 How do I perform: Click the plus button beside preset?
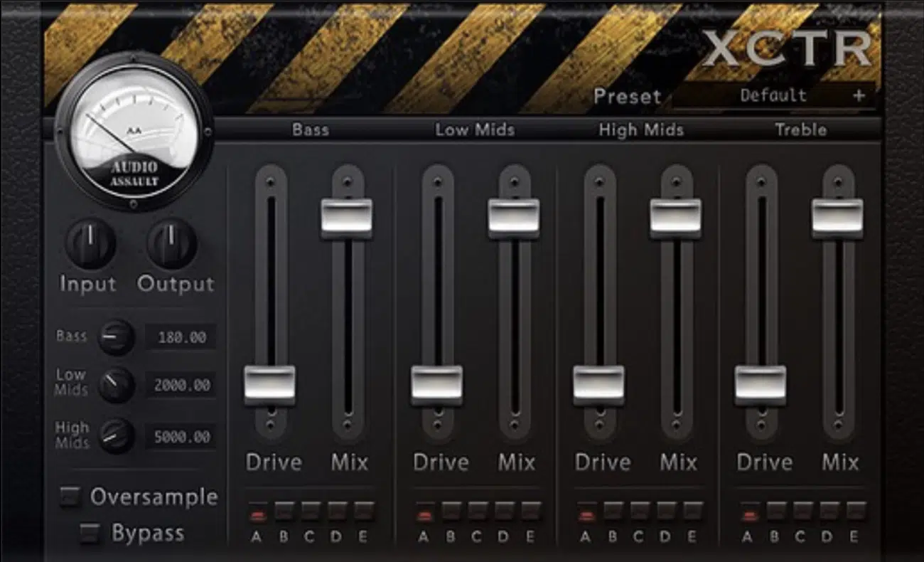(x=859, y=95)
